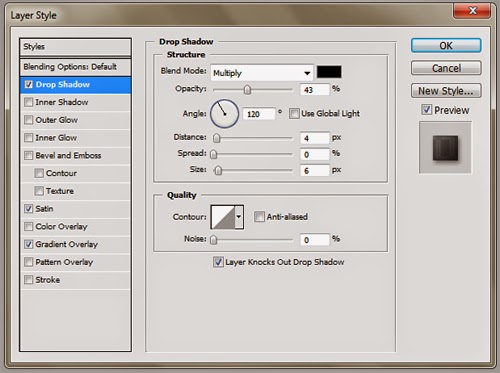Uncheck the Satin checkbox

coord(29,209)
